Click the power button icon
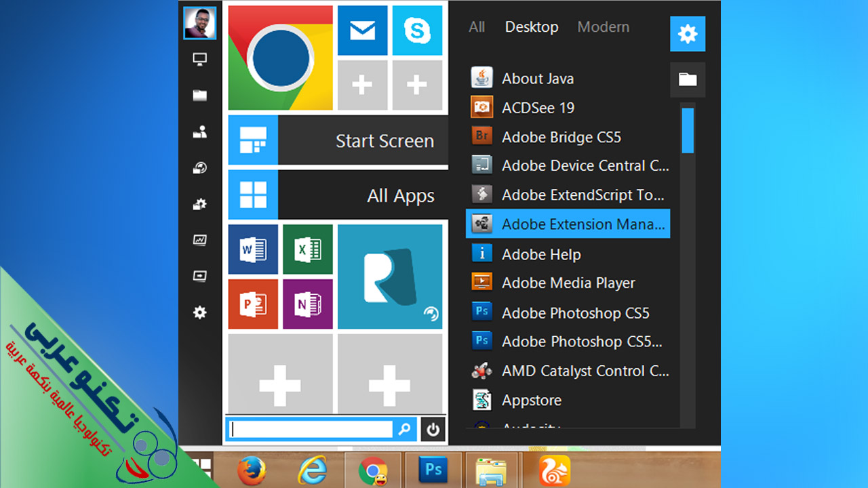This screenshot has height=488, width=868. point(433,429)
